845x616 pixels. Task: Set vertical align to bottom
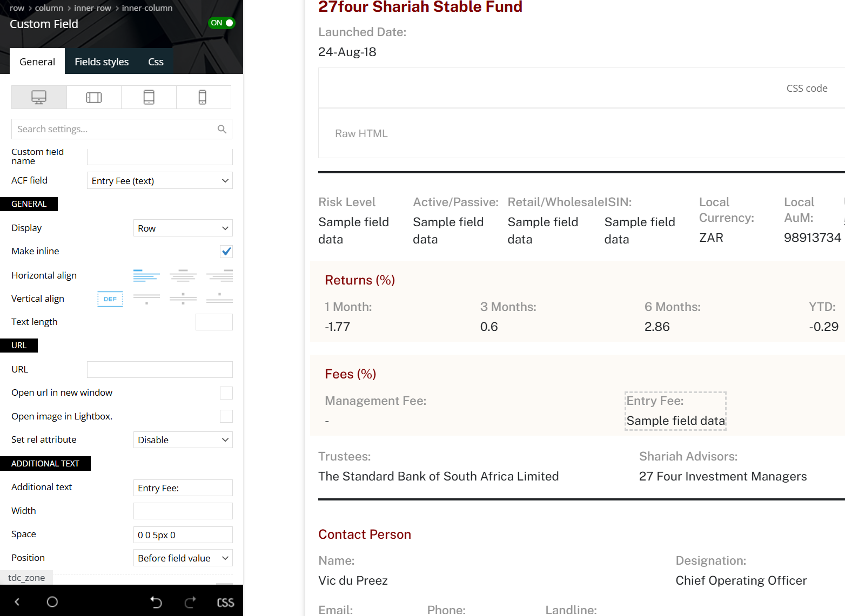coord(219,299)
